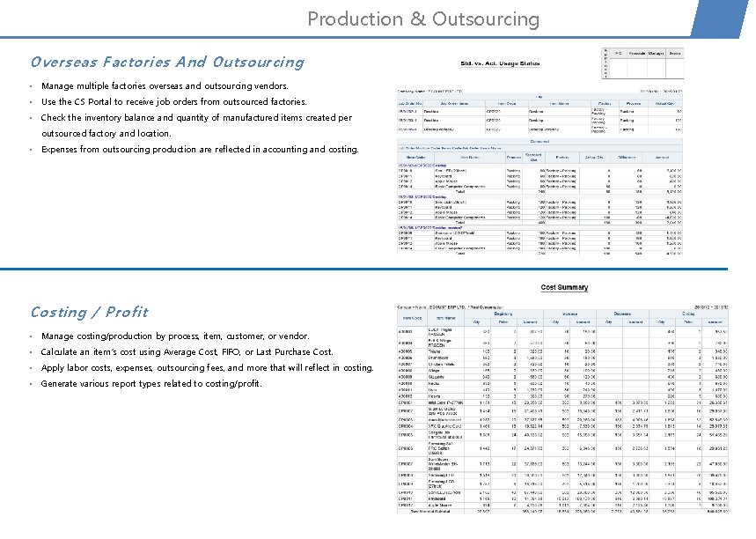This screenshot has width=756, height=539.
Task: Click the 'Item Code' header in the Cost Summary table
Action: pos(412,318)
